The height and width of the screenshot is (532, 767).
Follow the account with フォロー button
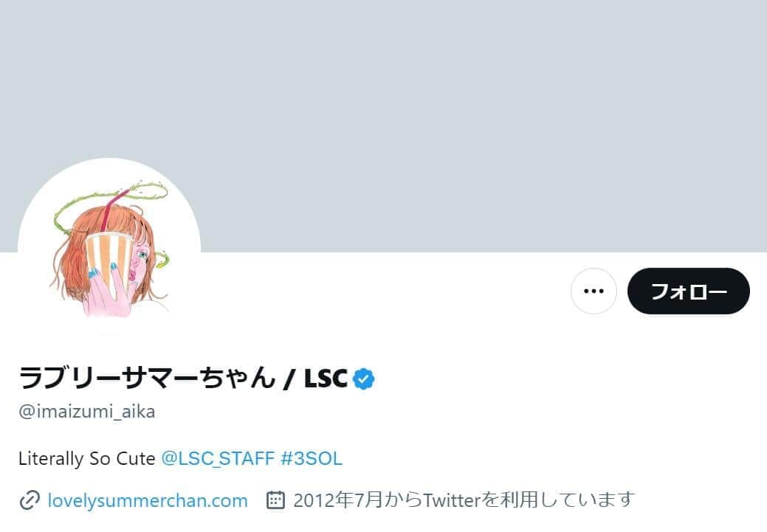(688, 291)
